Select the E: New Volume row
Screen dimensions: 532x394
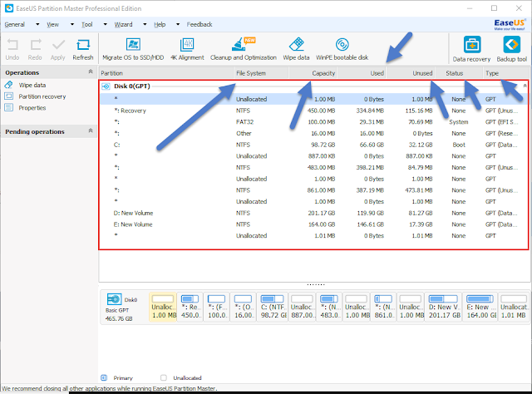314,224
